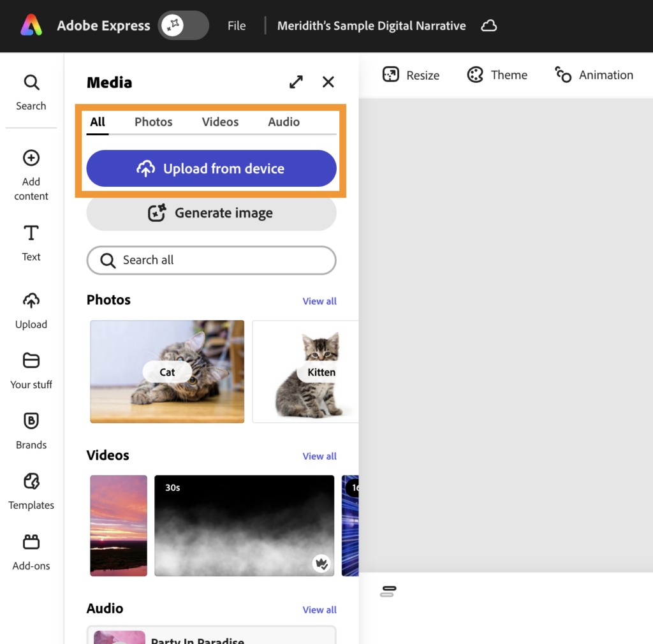This screenshot has width=653, height=644.
Task: Open the File menu
Action: point(237,26)
